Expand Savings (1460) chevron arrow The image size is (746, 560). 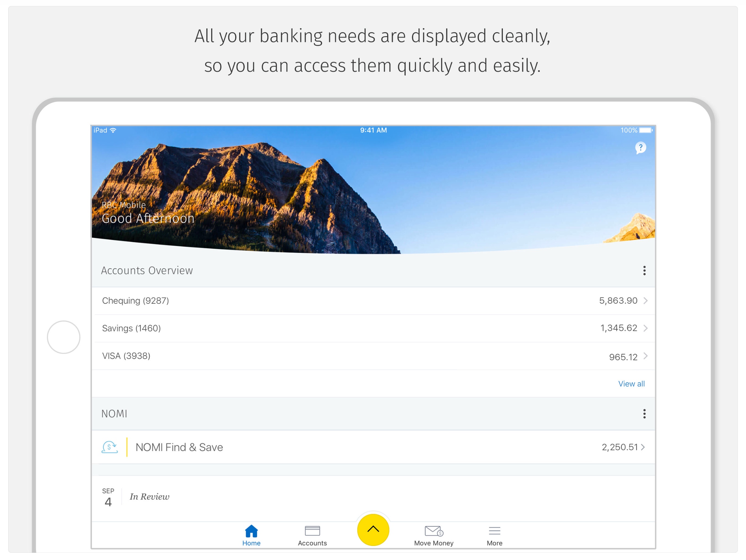click(x=645, y=328)
